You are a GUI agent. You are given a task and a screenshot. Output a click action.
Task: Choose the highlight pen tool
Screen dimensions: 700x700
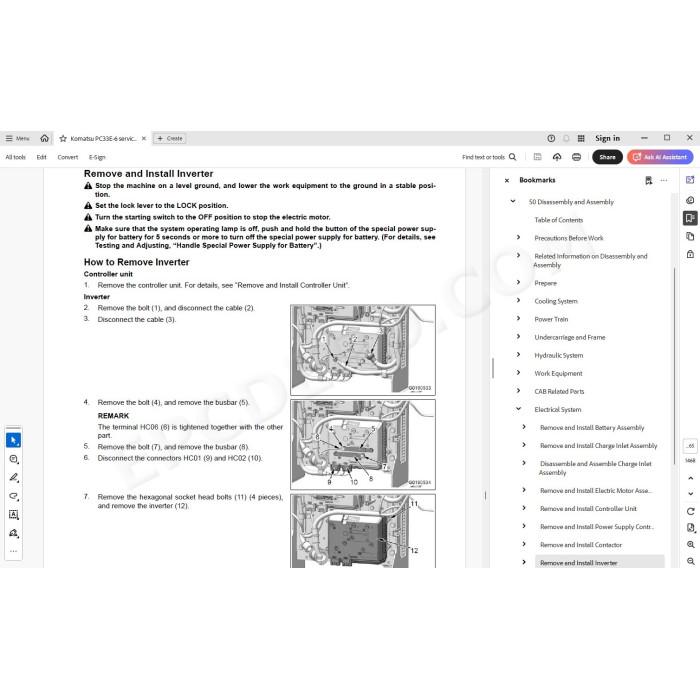click(13, 478)
